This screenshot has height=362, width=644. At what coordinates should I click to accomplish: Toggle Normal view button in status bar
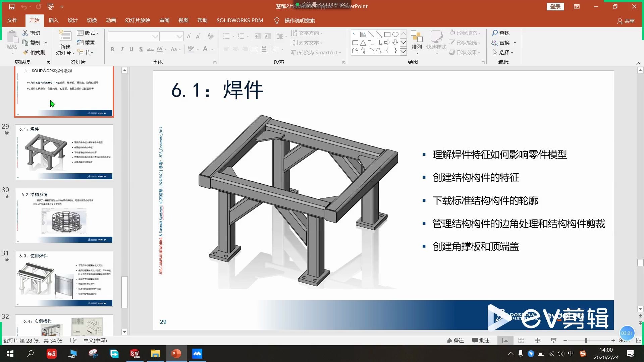(x=505, y=341)
